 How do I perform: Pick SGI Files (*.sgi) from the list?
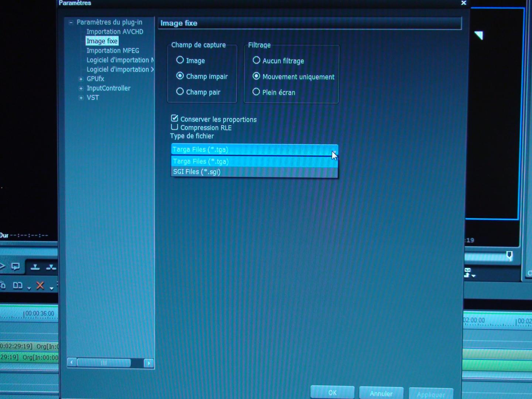click(254, 172)
